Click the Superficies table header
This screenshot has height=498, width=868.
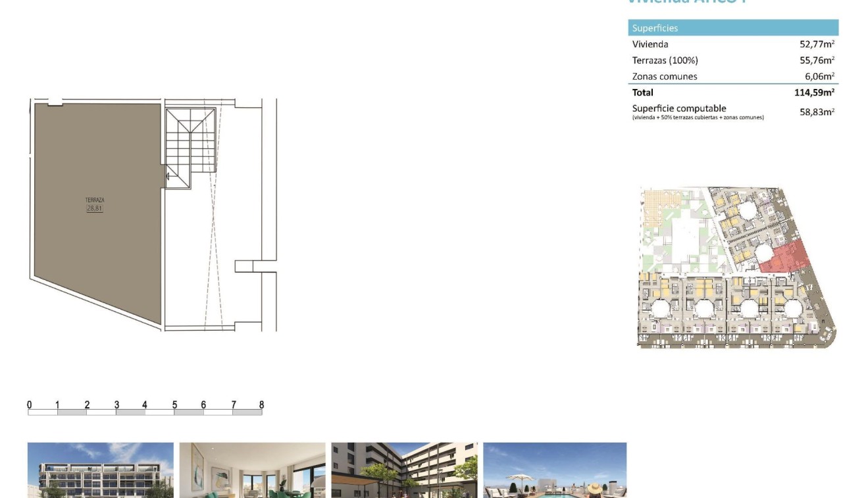pyautogui.click(x=733, y=28)
